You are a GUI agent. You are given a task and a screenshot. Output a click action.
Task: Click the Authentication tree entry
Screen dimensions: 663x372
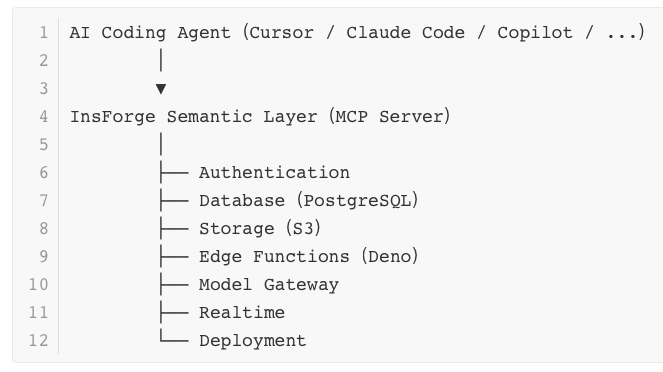coord(274,172)
